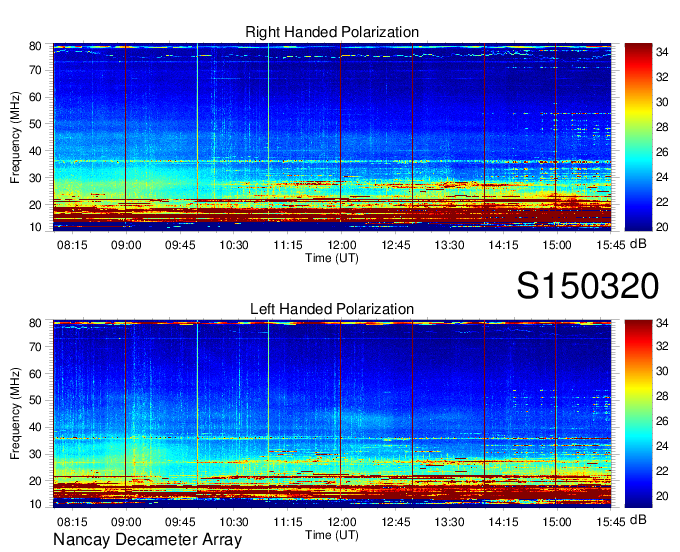Click 20 MHz tick on Left Handed frequency axis

(x=35, y=481)
